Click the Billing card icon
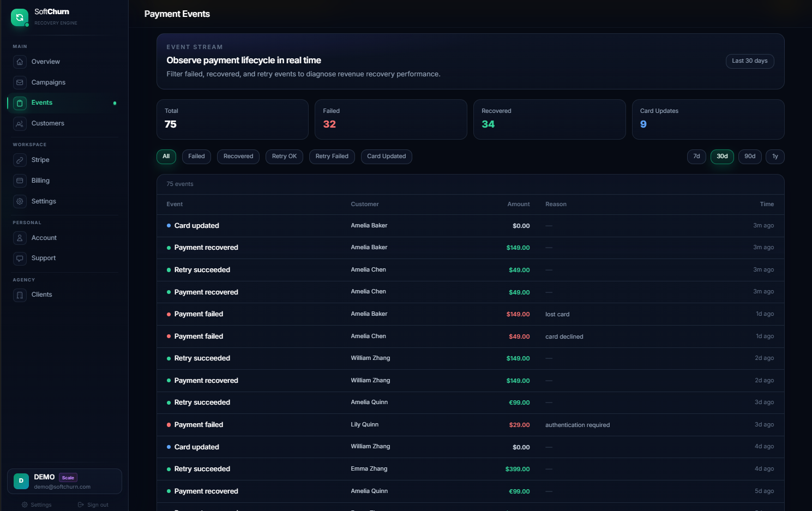Viewport: 812px width, 511px height. tap(20, 181)
